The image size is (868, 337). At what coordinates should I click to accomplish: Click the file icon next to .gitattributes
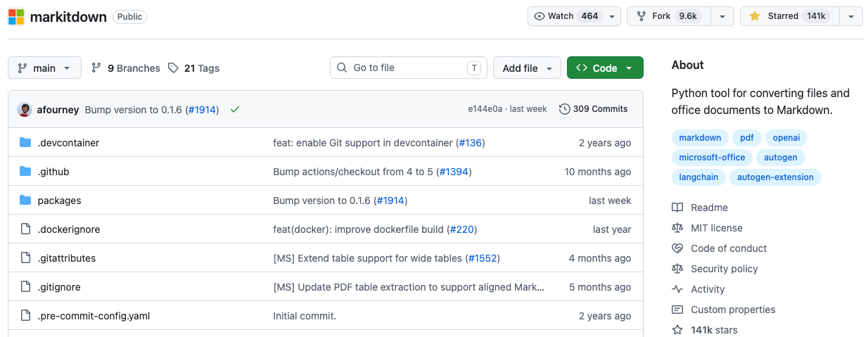click(x=25, y=257)
